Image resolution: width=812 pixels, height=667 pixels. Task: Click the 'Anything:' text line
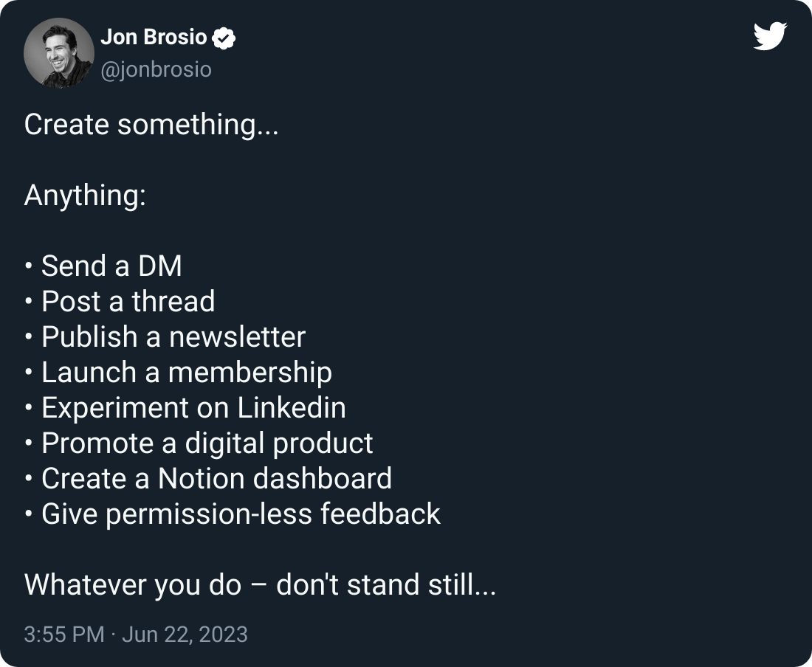(x=85, y=196)
